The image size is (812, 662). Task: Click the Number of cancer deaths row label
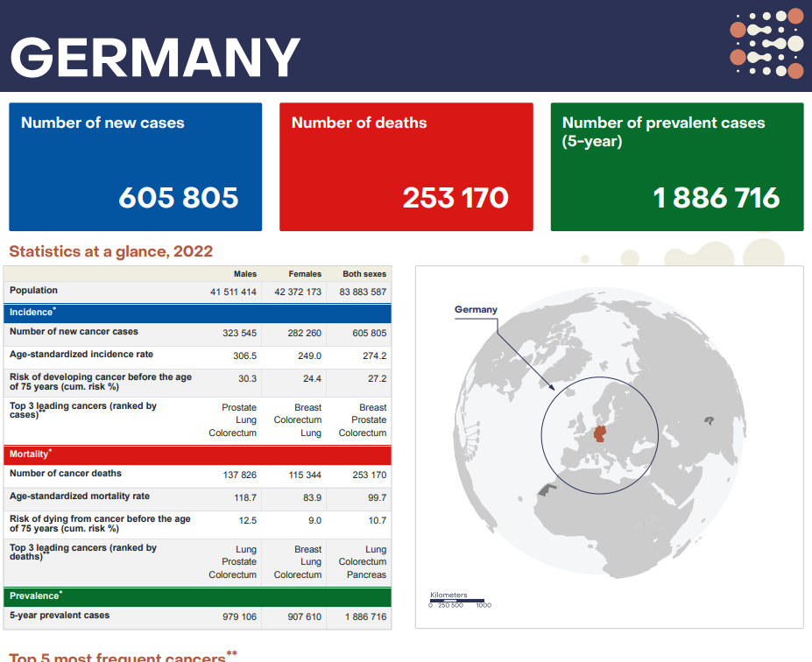coord(66,474)
